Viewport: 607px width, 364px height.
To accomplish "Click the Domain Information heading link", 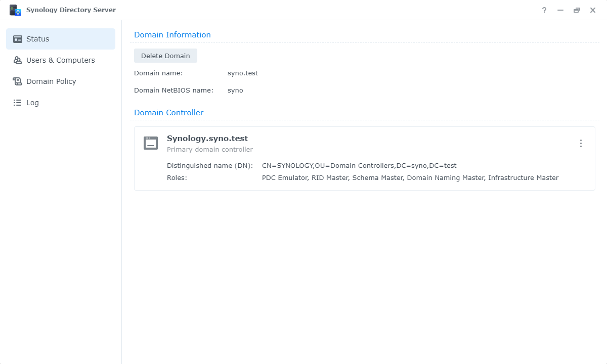I will [x=172, y=35].
